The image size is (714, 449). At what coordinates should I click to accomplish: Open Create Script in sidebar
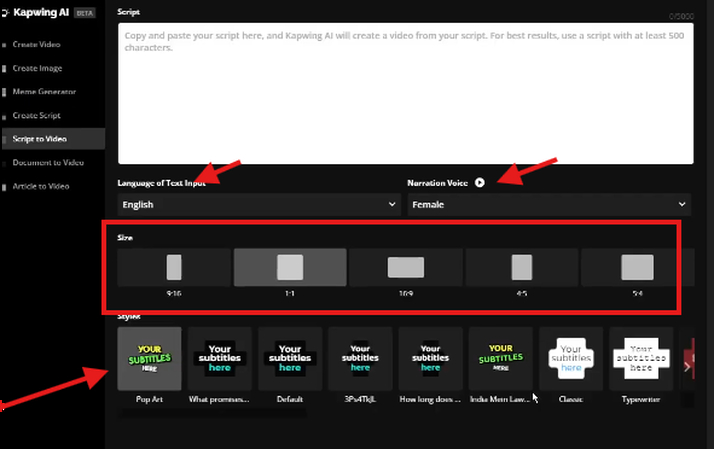(x=36, y=116)
